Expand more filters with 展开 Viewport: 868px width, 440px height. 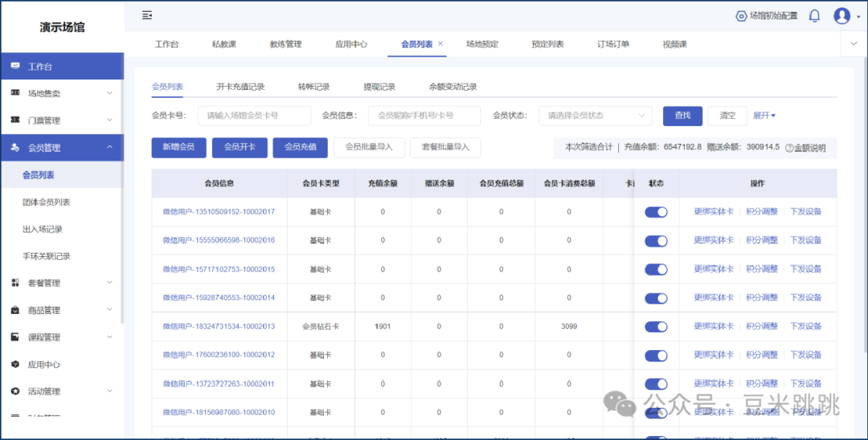tap(764, 116)
